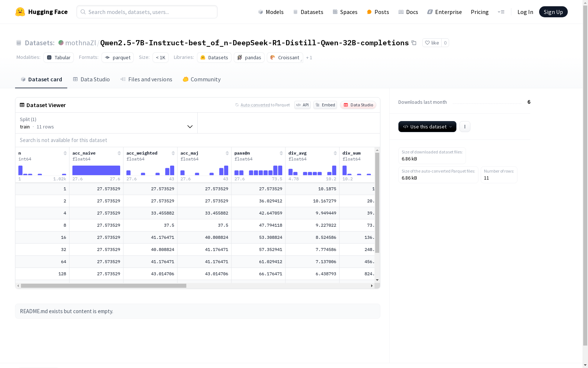Click the Hugging Face logo icon
The height and width of the screenshot is (368, 588).
[20, 12]
